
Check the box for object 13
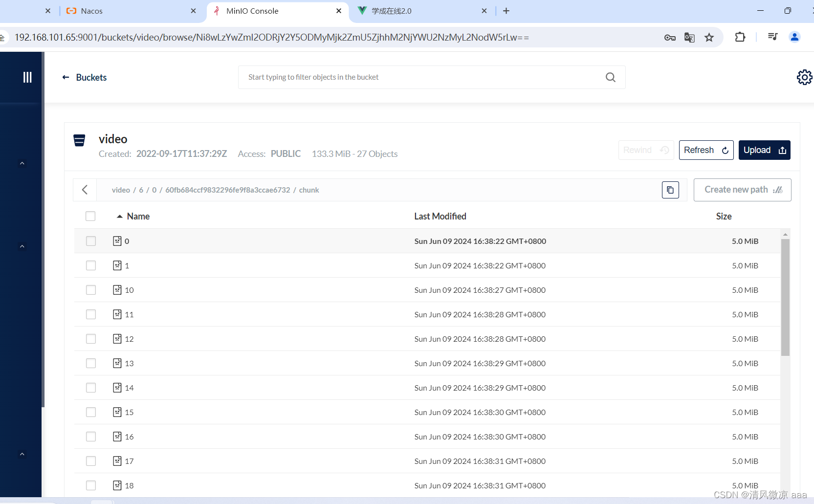pyautogui.click(x=91, y=363)
